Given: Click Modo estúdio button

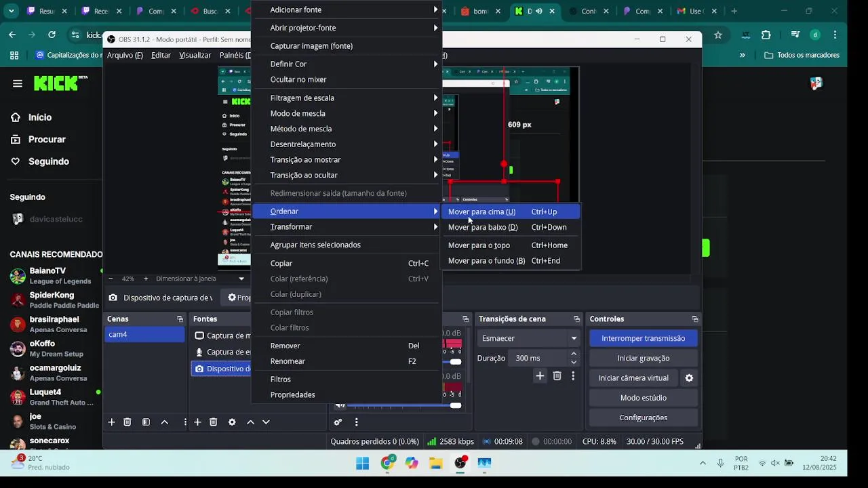Looking at the screenshot, I should click(x=643, y=398).
